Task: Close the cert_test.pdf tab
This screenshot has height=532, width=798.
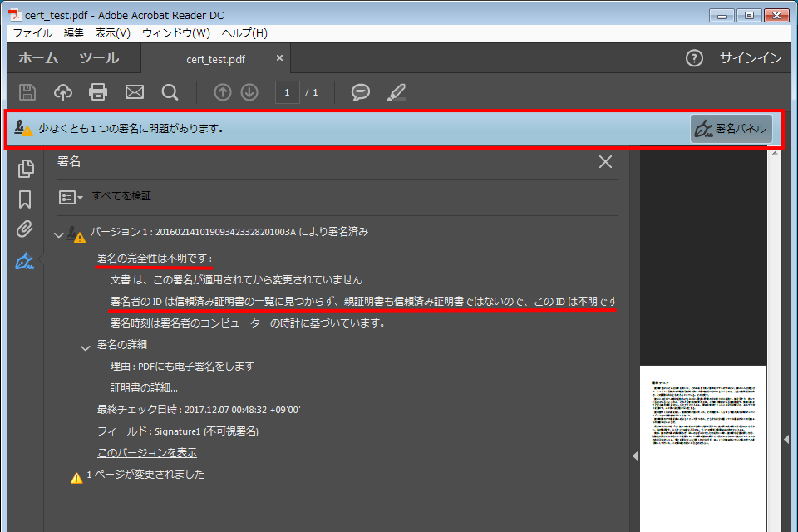Action: (279, 58)
